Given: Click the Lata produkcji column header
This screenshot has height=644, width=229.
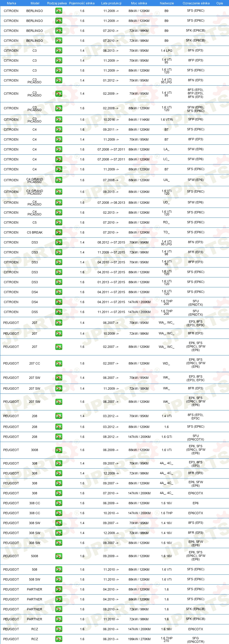Looking at the screenshot, I should click(111, 3).
